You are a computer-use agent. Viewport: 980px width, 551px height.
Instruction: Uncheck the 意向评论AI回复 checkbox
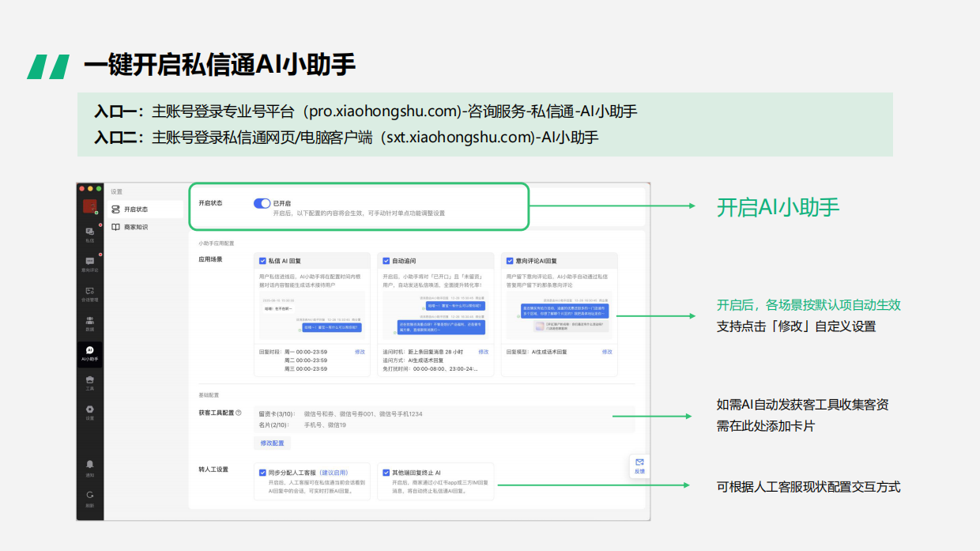pos(510,260)
